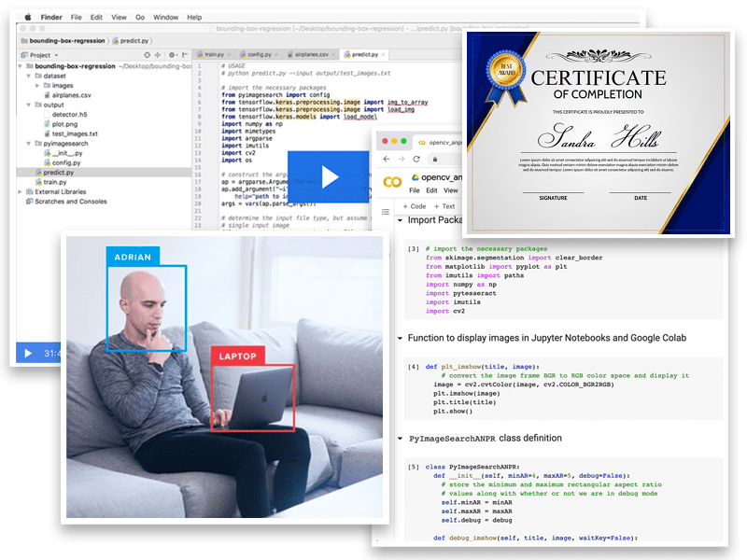The height and width of the screenshot is (560, 747).
Task: Click the browser reload icon
Action: [418, 160]
